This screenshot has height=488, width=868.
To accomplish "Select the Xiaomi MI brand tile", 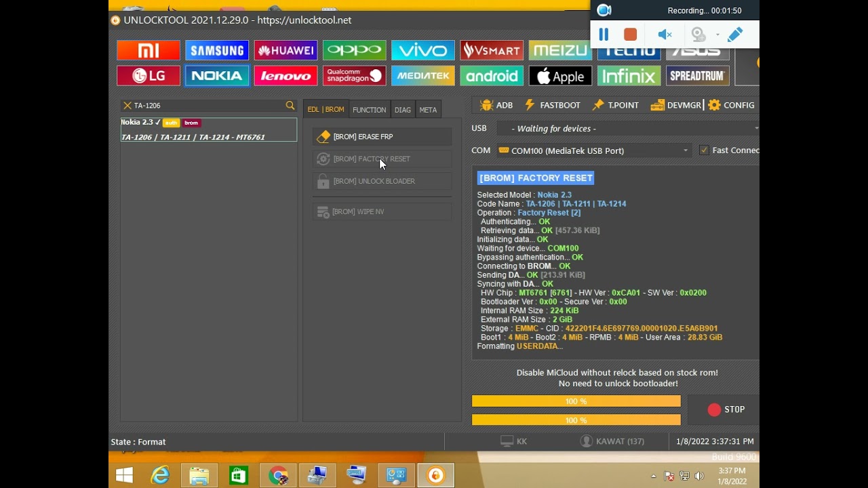I will (148, 50).
